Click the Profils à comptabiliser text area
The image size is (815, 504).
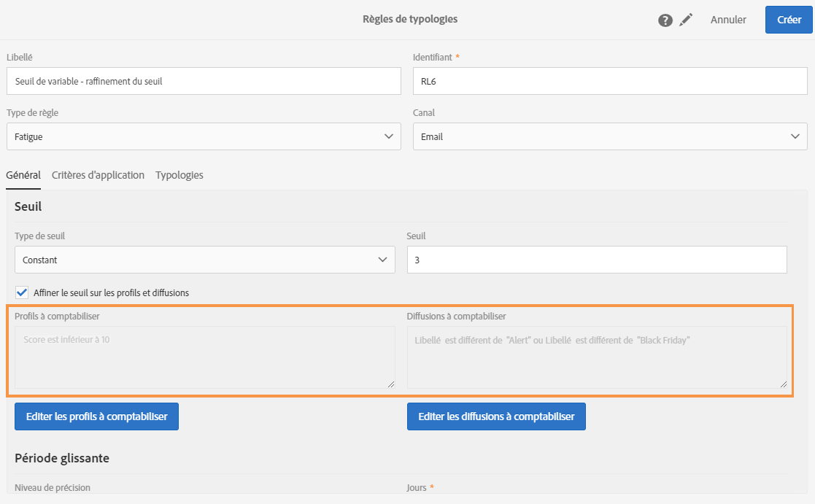[204, 357]
